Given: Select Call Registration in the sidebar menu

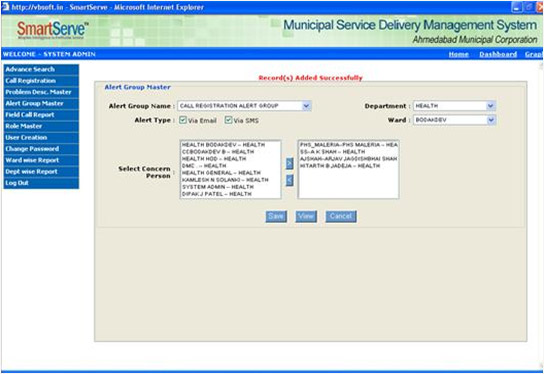Looking at the screenshot, I should pyautogui.click(x=41, y=81).
